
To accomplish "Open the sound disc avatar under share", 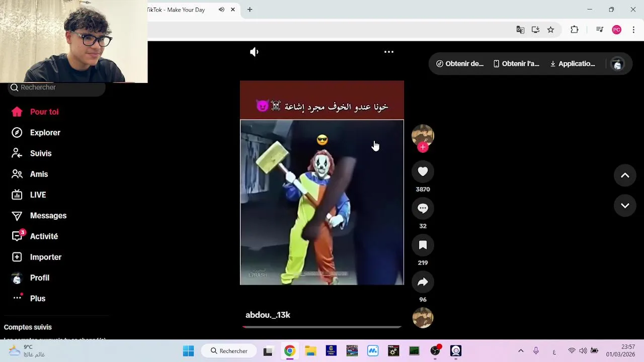I will (423, 318).
